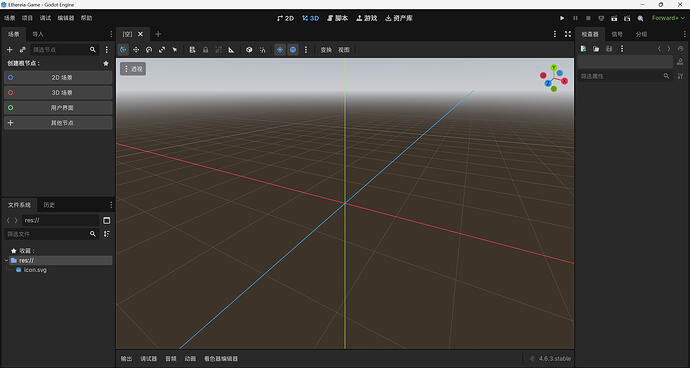This screenshot has width=690, height=368.
Task: Click the 筛选文件 filter files field
Action: tap(51, 234)
